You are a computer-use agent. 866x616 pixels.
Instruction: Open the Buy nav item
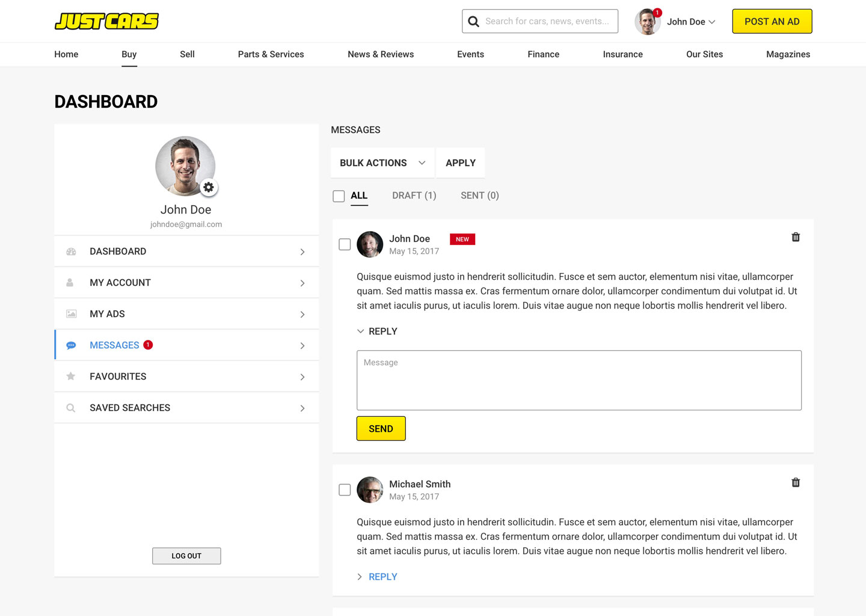point(129,54)
